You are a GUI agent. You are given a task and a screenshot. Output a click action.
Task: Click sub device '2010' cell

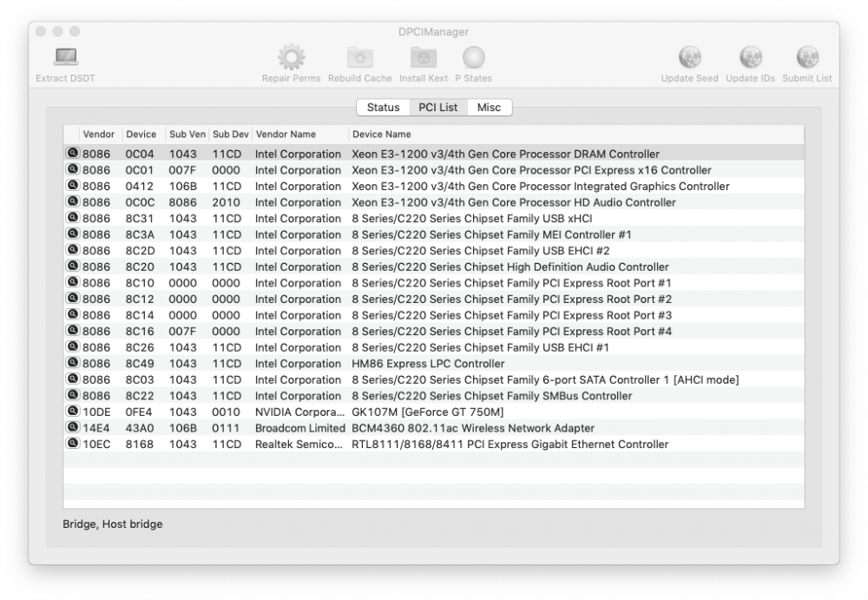(226, 202)
